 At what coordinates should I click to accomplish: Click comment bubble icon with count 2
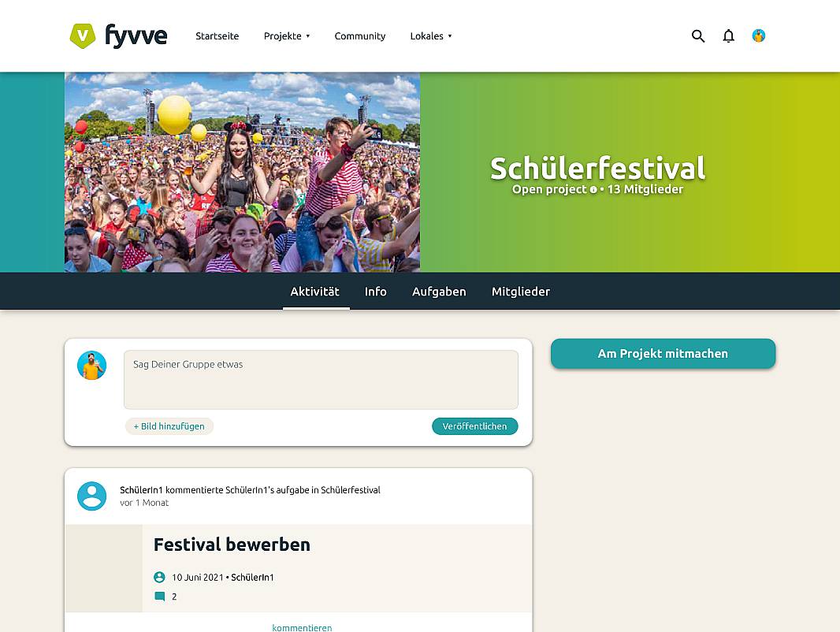(x=160, y=596)
